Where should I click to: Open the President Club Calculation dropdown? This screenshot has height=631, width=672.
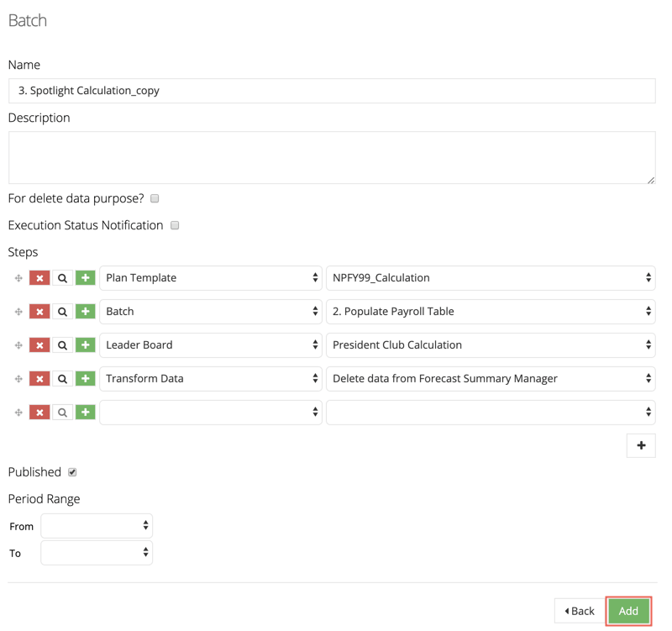491,345
